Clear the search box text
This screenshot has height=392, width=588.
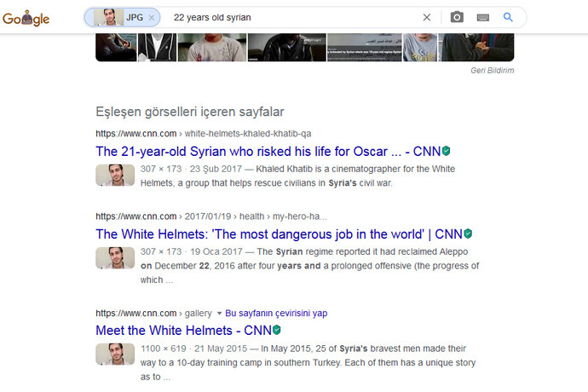tap(426, 17)
